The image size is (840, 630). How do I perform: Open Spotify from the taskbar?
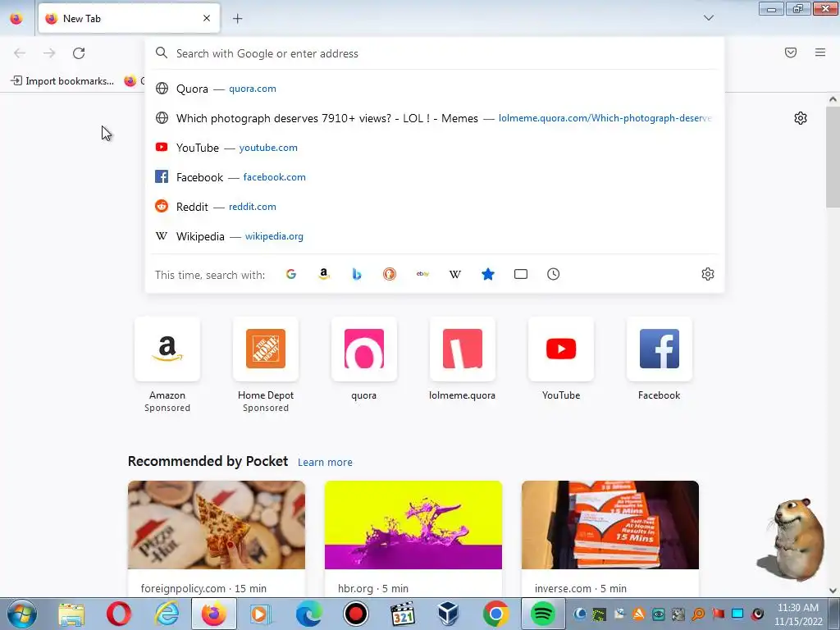pos(543,614)
